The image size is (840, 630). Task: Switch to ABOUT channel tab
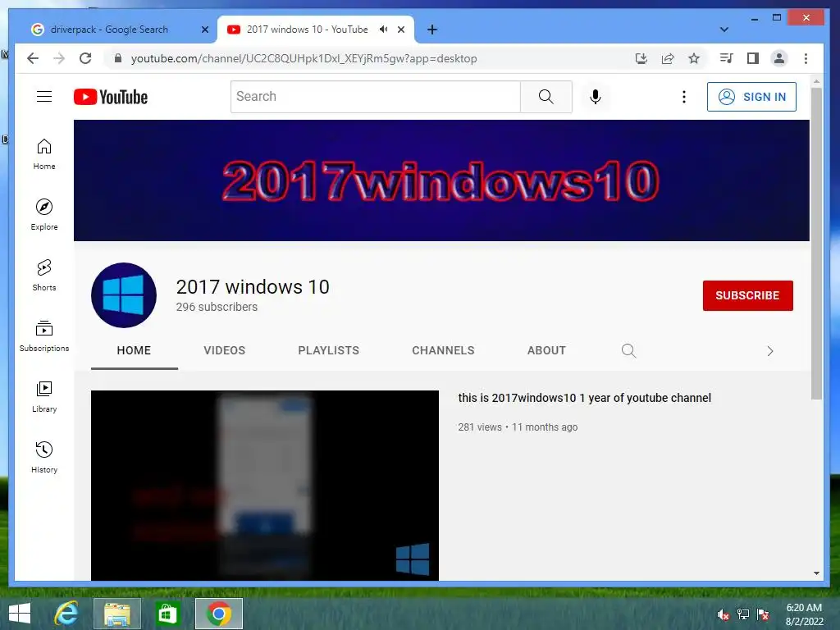click(546, 350)
